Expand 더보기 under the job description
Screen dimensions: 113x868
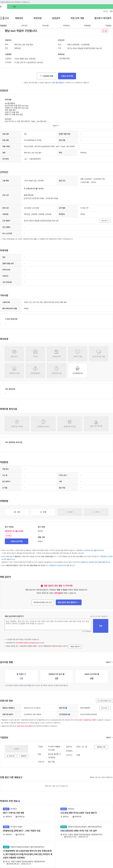pyautogui.click(x=56, y=126)
